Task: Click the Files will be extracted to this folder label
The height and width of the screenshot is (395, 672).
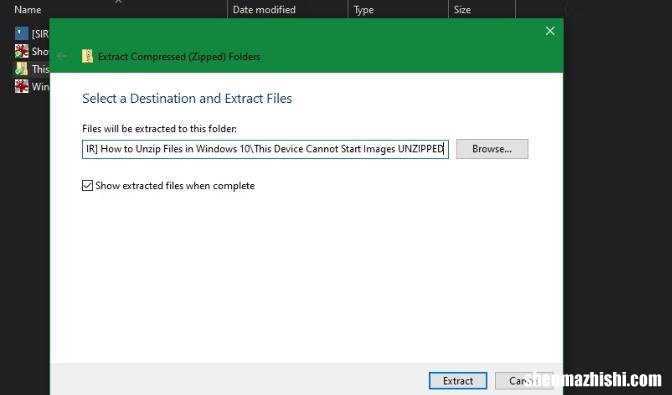Action: (159, 129)
